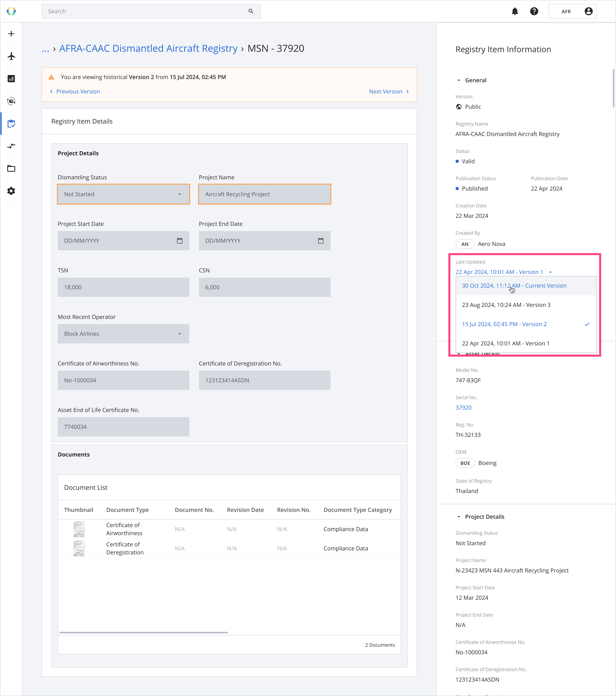Viewport: 616px width, 696px height.
Task: Collapse the Project Details sidebar section
Action: tap(458, 517)
